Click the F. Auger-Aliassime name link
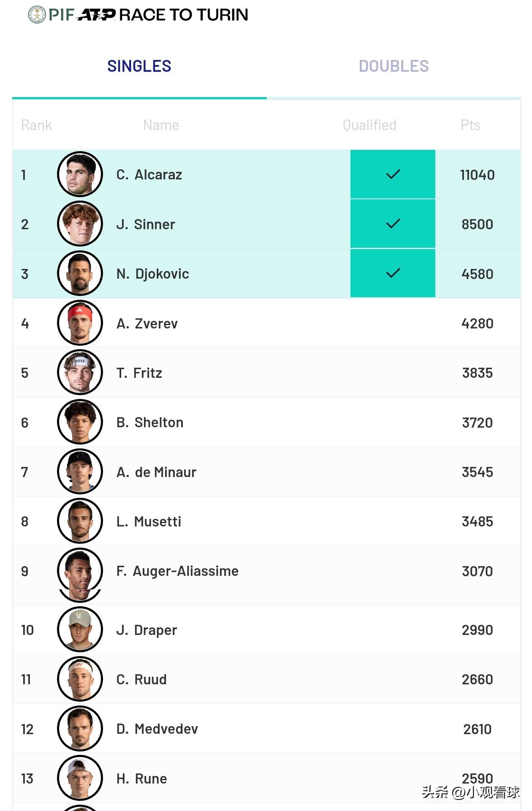Screen dimensions: 532x811 click(x=177, y=571)
